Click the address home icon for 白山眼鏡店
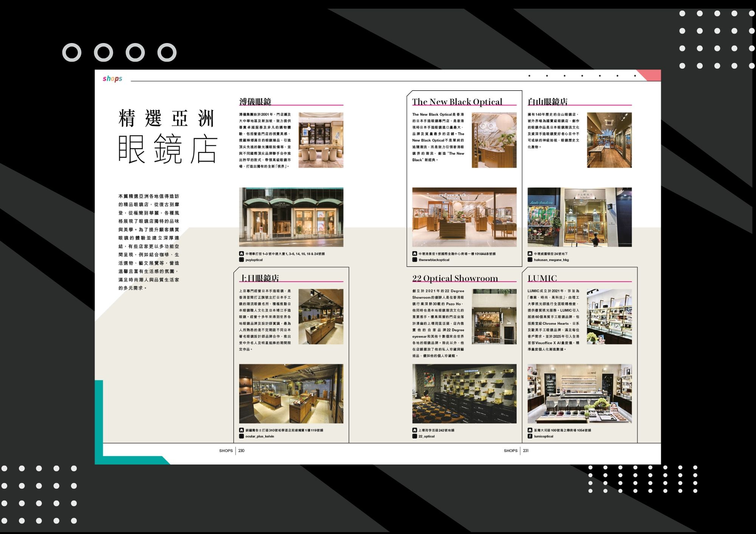This screenshot has height=534, width=756. point(530,254)
